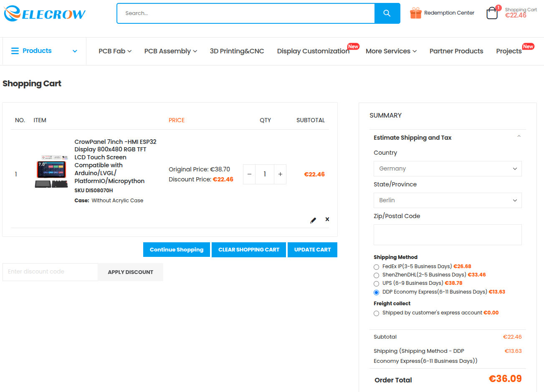Click the Zip/Postal Code field

448,235
